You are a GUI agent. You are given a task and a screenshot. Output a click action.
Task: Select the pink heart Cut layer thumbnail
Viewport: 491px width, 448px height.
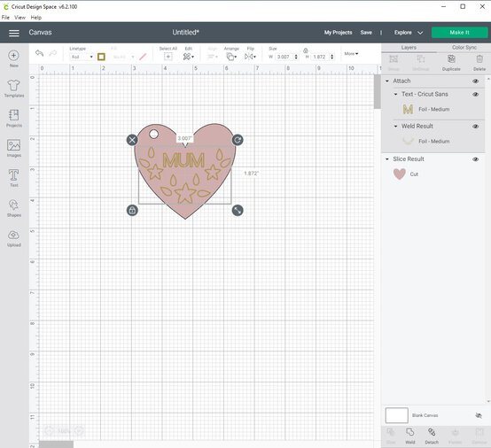pyautogui.click(x=399, y=174)
